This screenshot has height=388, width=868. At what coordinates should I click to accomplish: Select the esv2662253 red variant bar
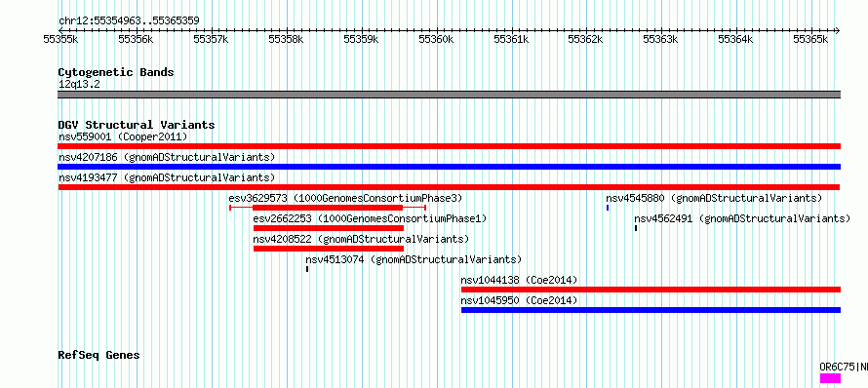[329, 228]
